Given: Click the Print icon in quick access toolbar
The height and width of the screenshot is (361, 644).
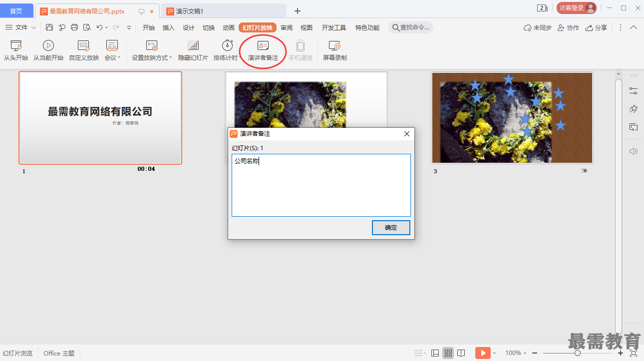Looking at the screenshot, I should pyautogui.click(x=74, y=27).
